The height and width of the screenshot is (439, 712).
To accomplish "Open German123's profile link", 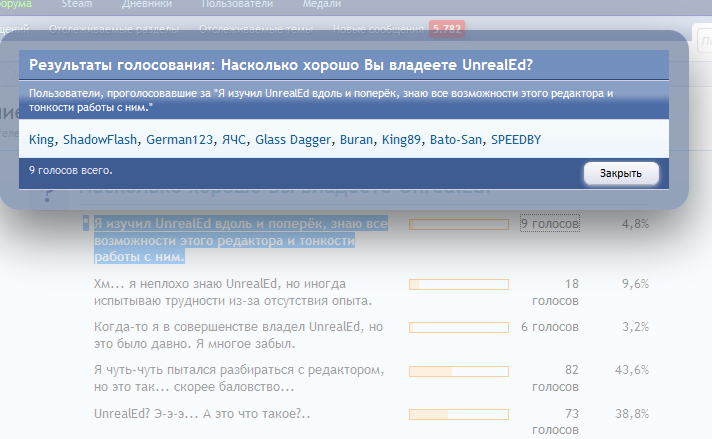I will [179, 140].
